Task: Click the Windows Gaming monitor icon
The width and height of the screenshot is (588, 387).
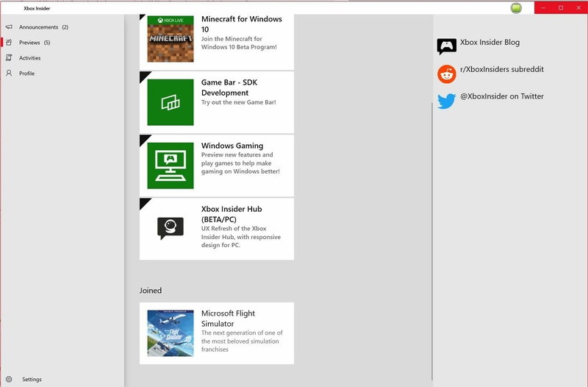Action: [x=171, y=166]
